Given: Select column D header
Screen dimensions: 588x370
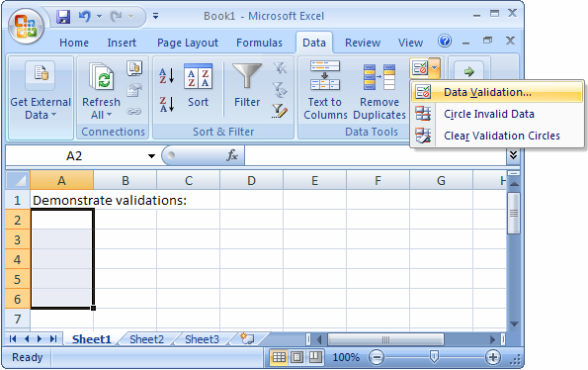Looking at the screenshot, I should (x=251, y=180).
